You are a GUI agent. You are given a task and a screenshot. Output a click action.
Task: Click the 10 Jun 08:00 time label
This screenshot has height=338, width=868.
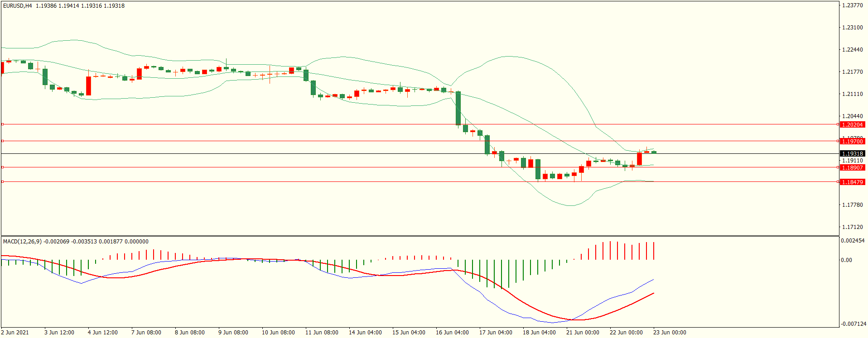[278, 333]
